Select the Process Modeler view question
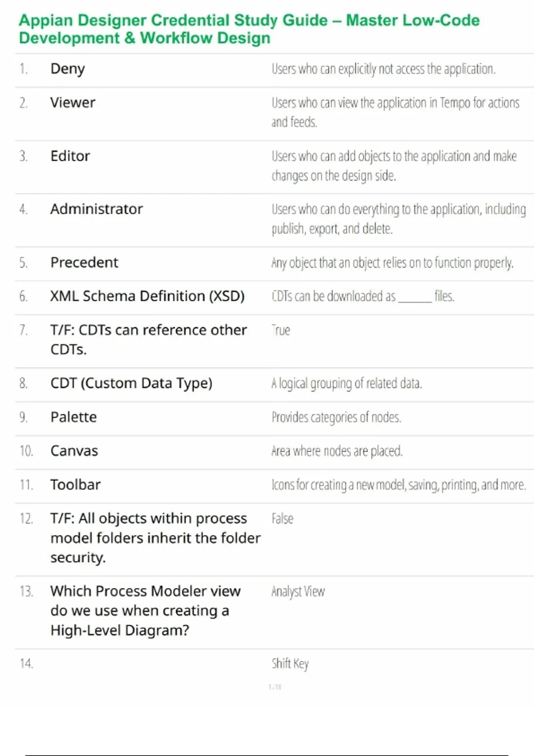This screenshot has height=756, width=534. tap(146, 611)
